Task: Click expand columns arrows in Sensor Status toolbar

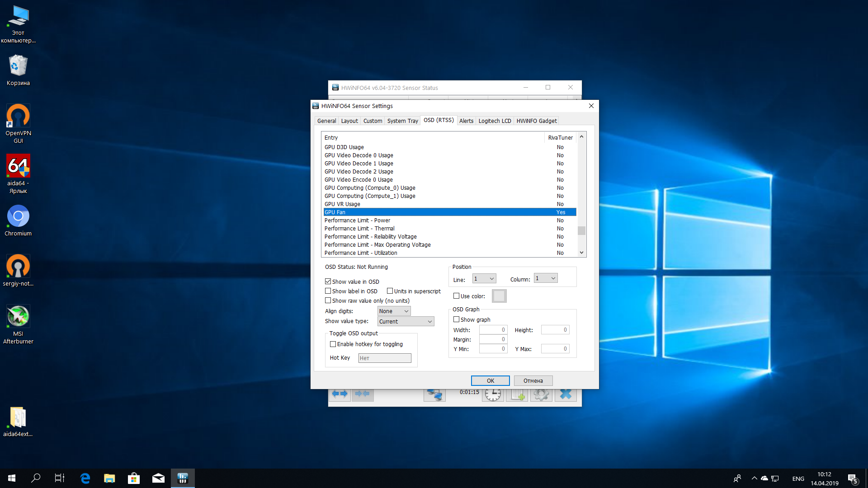Action: click(x=340, y=394)
